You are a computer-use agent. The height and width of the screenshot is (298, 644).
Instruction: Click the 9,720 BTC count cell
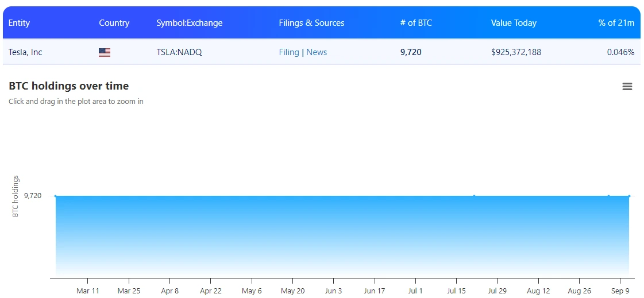coord(411,52)
